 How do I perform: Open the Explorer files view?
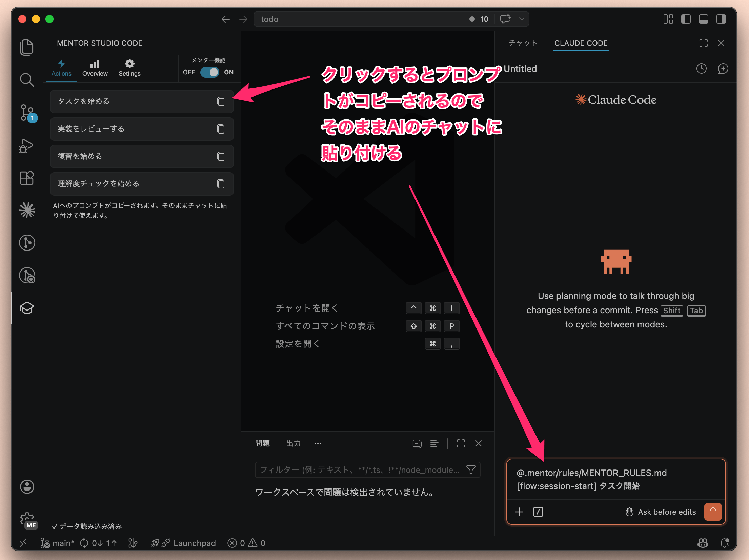click(x=27, y=47)
